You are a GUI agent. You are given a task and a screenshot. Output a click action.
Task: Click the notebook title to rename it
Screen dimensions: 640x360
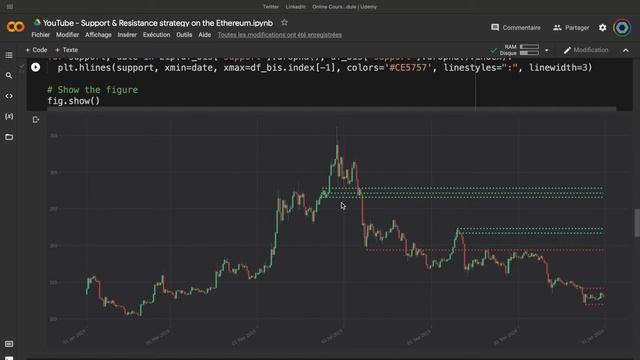[158, 23]
